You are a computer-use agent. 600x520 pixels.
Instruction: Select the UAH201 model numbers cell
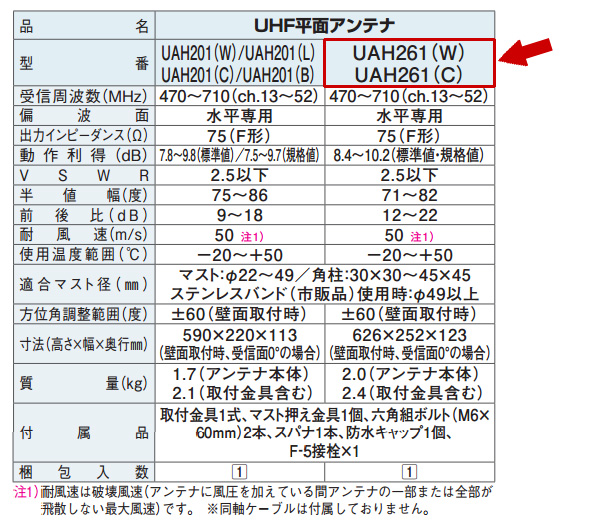241,63
